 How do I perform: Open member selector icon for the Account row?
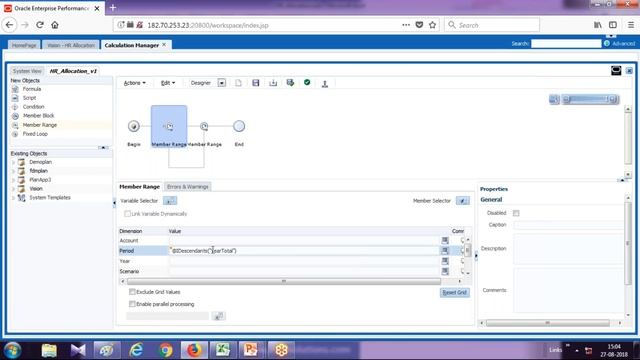click(445, 240)
